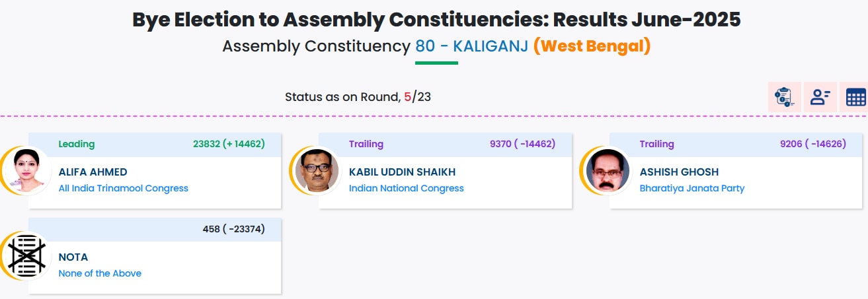Click Kabil Uddin Shaikh's candidate photo
Image resolution: width=868 pixels, height=299 pixels.
314,170
